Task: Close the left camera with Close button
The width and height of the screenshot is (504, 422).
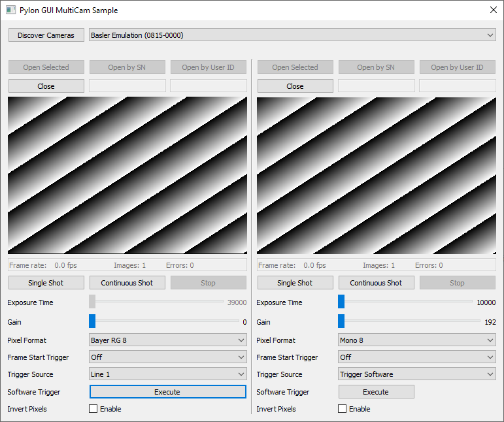Action: 46,86
